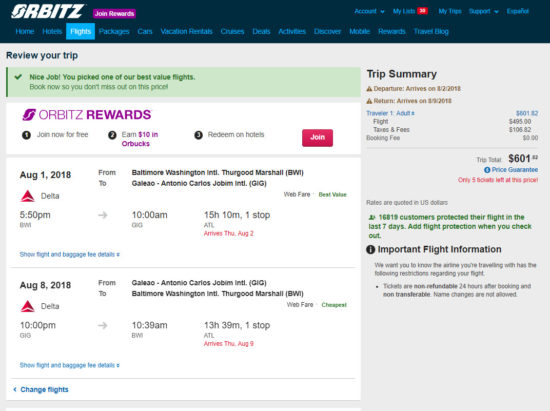
Task: Open the Price Guarantee link
Action: point(515,170)
